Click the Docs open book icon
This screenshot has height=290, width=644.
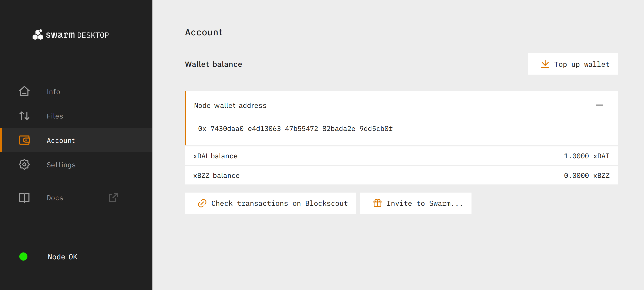click(24, 198)
